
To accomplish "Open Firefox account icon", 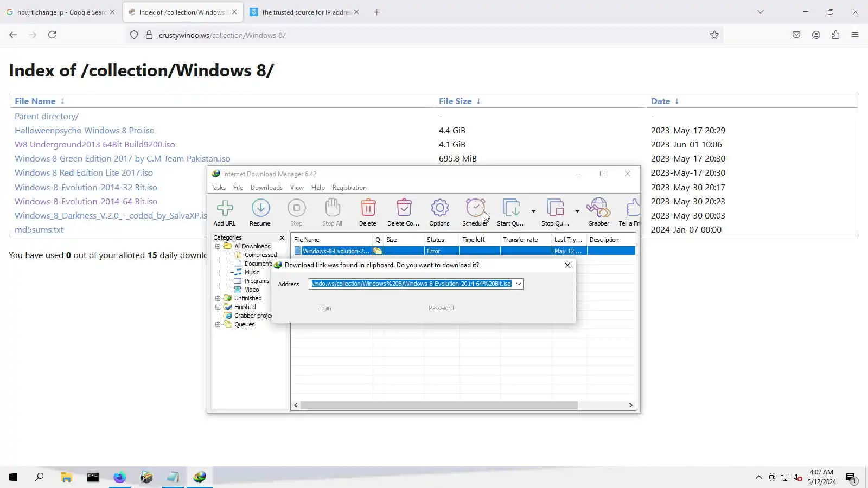I will pos(816,35).
